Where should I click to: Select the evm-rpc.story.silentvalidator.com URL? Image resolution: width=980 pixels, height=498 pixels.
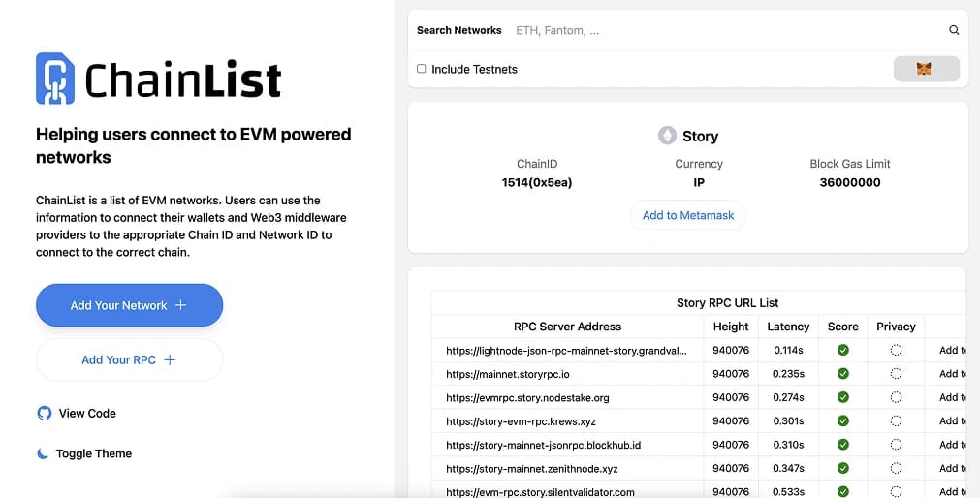pos(540,492)
